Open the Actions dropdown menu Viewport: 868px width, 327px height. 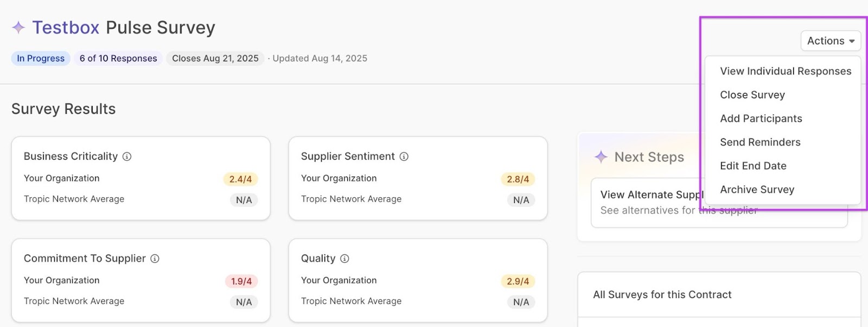[830, 41]
